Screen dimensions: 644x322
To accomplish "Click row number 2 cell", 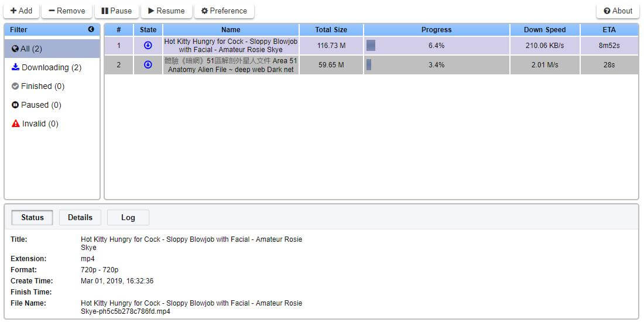I will pos(119,65).
